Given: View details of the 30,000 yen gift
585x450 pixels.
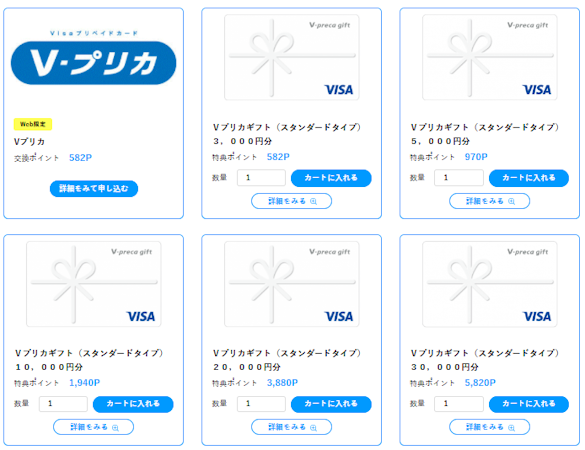Looking at the screenshot, I should coord(489,427).
